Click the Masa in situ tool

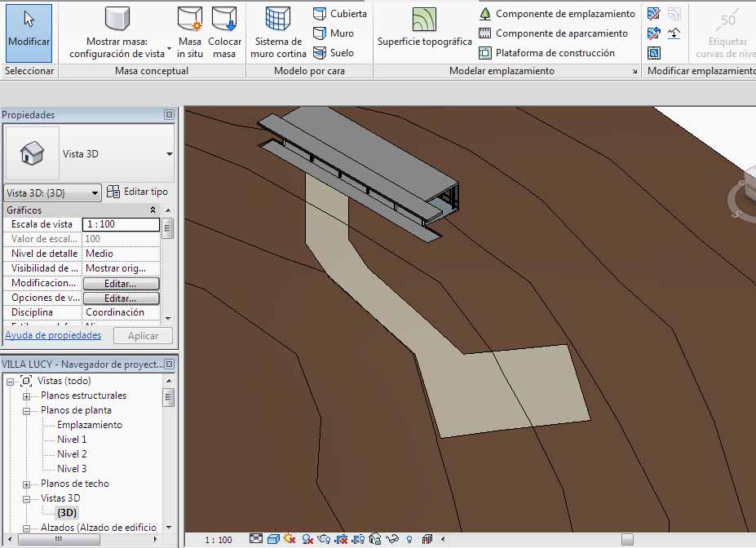click(189, 33)
